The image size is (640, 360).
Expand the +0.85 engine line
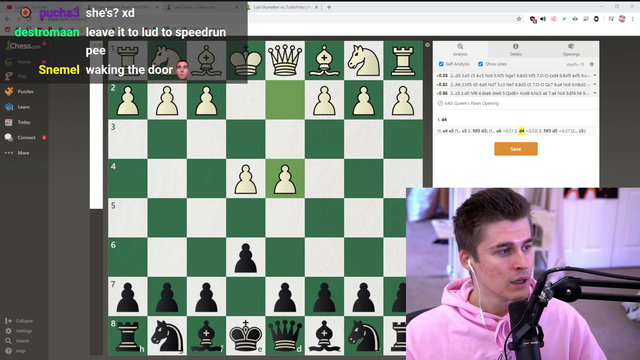(x=595, y=84)
